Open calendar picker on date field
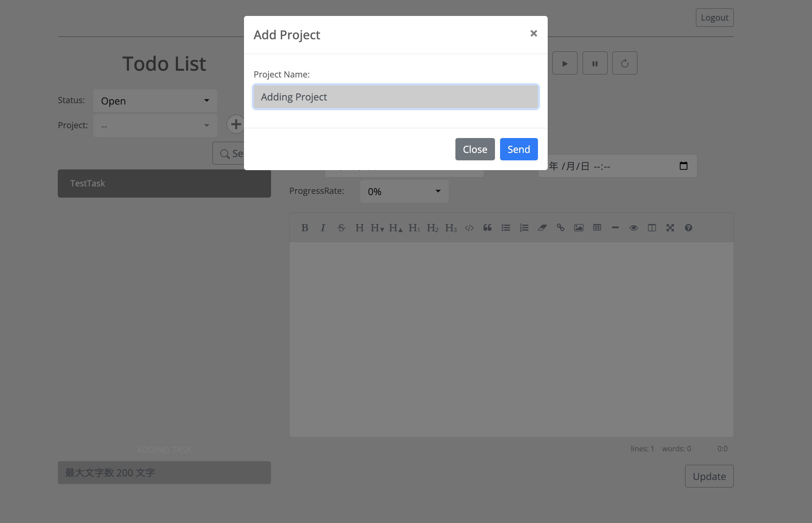812x523 pixels. tap(683, 166)
